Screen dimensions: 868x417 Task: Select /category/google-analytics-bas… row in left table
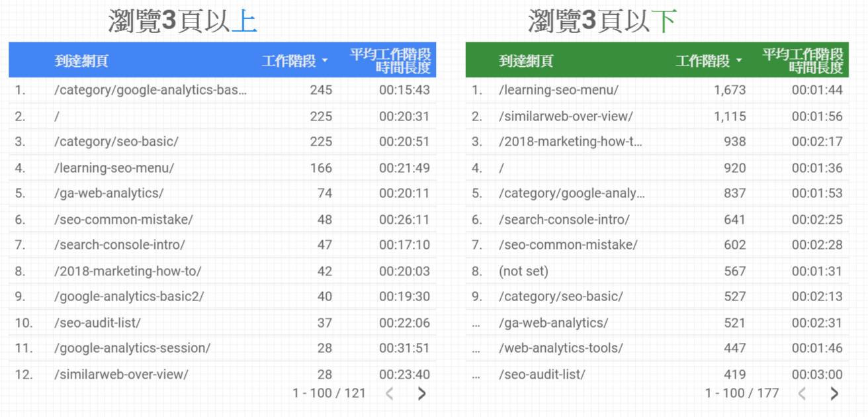tap(222, 90)
